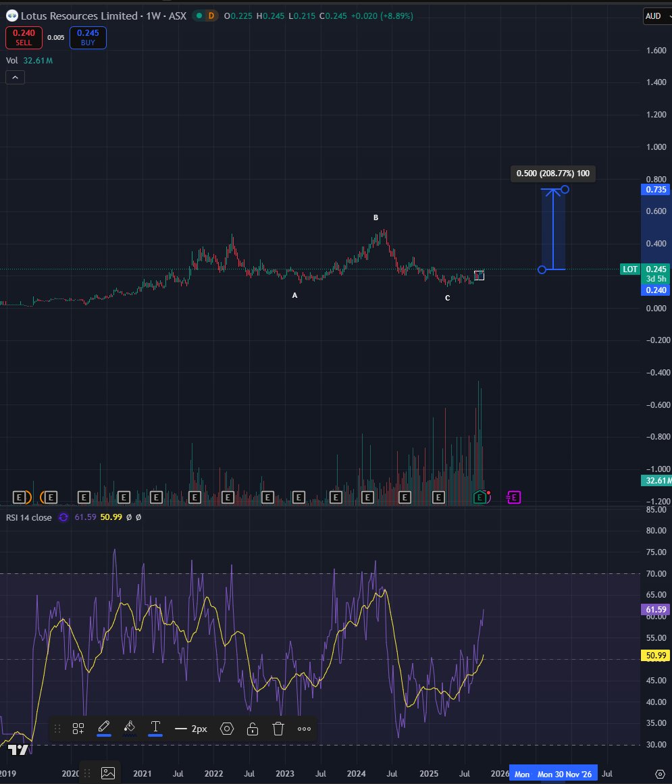672x784 pixels.
Task: Select the text label C on chart
Action: click(448, 298)
